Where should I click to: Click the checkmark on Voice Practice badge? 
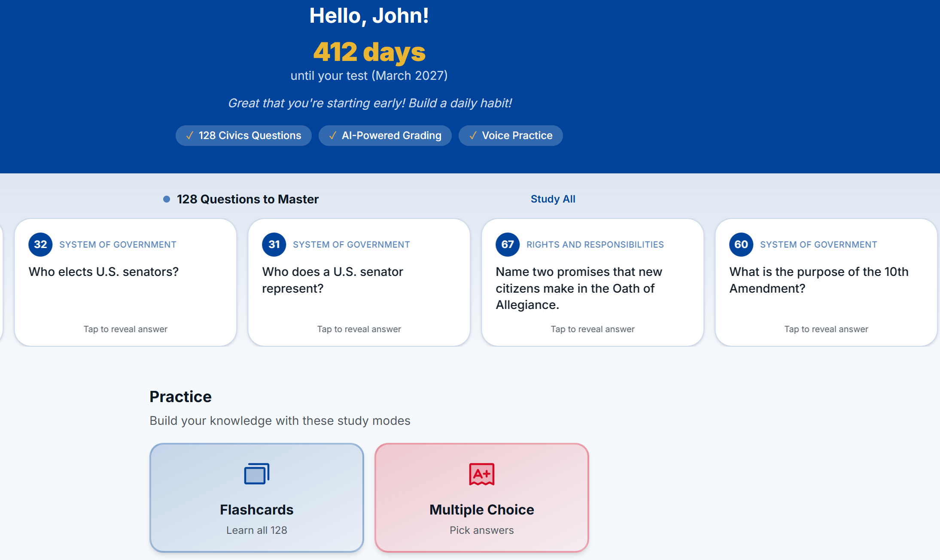click(473, 135)
